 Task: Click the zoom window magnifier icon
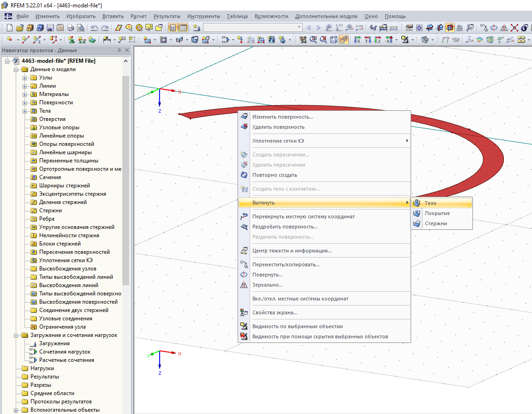[313, 40]
